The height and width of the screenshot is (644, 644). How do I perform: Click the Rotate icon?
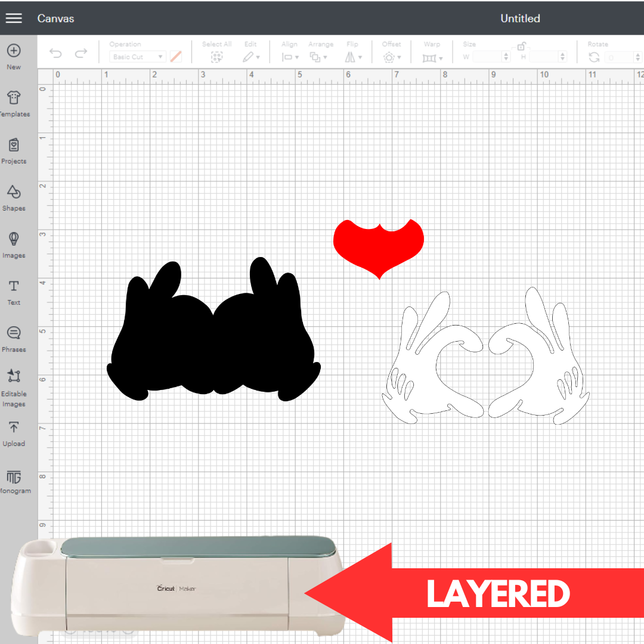coord(595,57)
